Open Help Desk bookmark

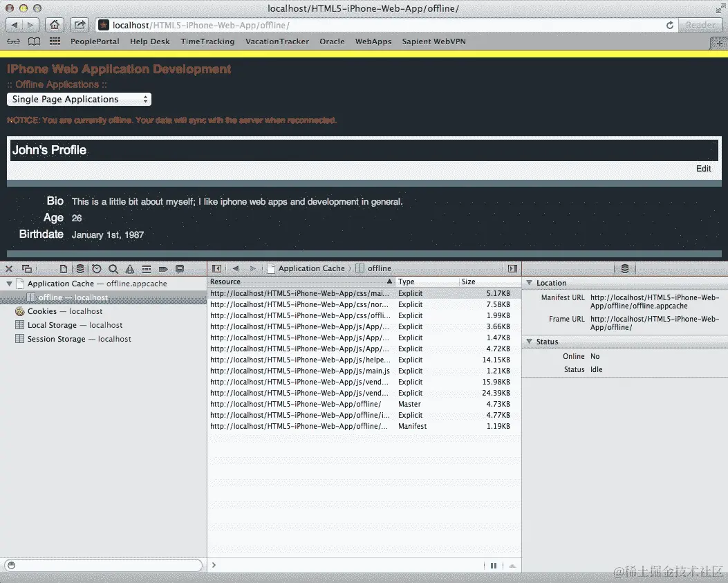tap(149, 41)
